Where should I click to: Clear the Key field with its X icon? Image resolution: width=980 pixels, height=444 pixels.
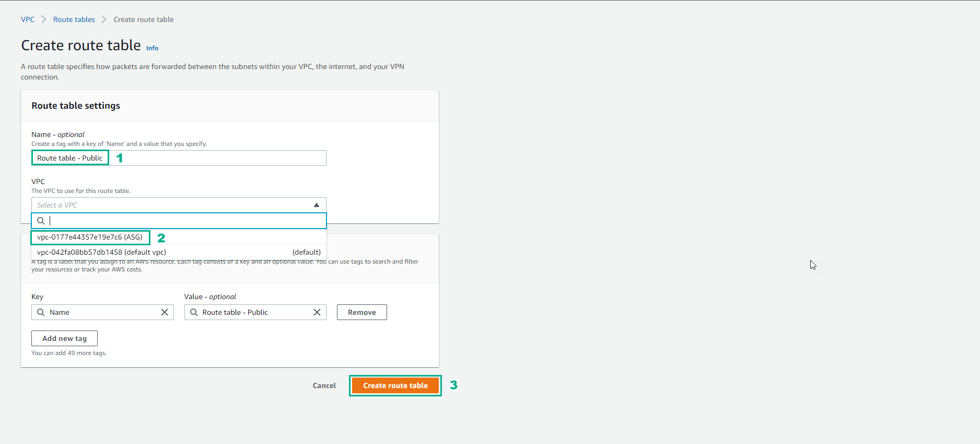[165, 312]
